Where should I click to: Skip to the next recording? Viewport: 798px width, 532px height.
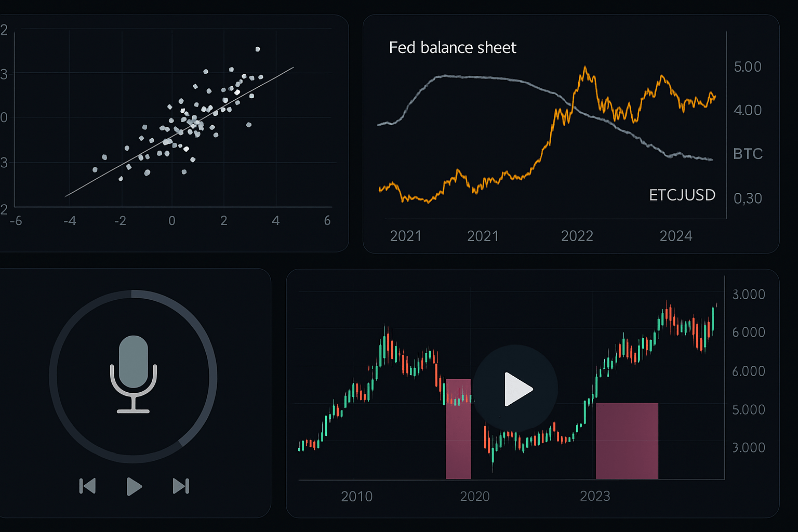pyautogui.click(x=181, y=486)
